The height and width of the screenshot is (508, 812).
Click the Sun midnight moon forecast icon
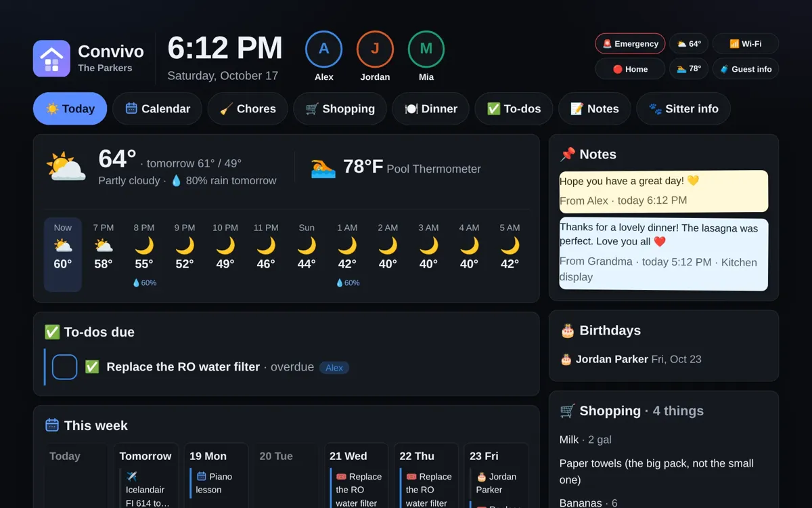(x=307, y=245)
